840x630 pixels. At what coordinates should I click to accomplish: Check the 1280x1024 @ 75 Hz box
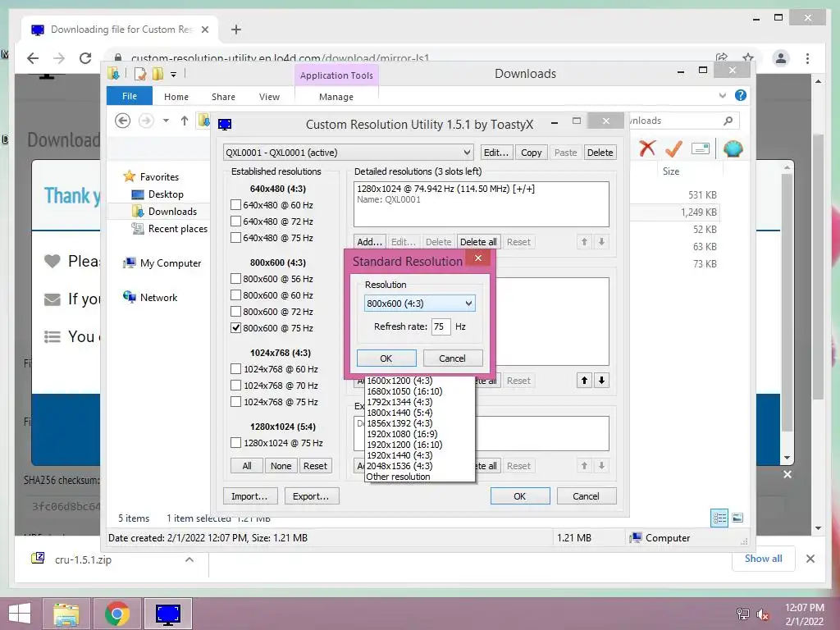pyautogui.click(x=235, y=443)
